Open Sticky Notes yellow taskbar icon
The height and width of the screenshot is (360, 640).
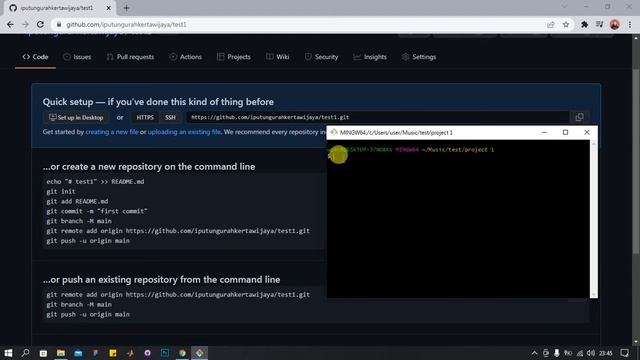pyautogui.click(x=113, y=353)
